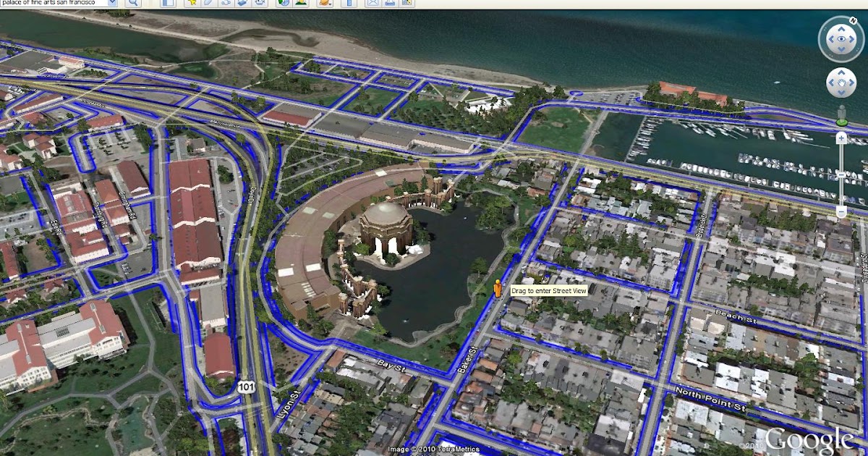Viewport: 868px width, 456px height.
Task: Click the Email icon in toolbar
Action: pyautogui.click(x=373, y=3)
